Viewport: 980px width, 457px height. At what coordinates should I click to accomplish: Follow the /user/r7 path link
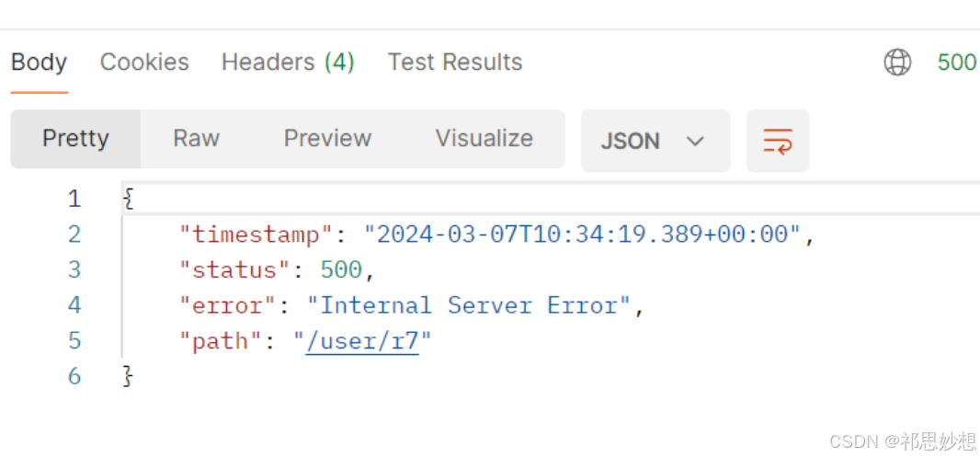pos(362,341)
